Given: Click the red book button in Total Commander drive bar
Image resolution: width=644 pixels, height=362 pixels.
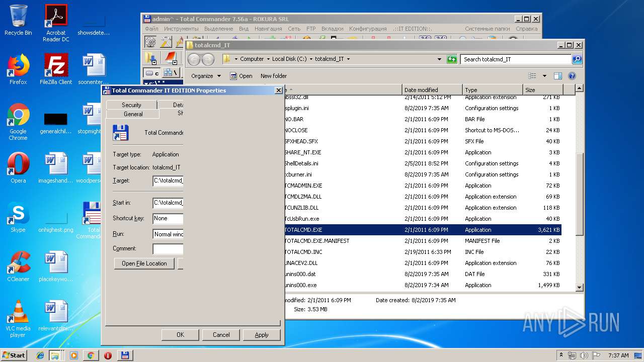Looking at the screenshot, I should coord(171,58).
